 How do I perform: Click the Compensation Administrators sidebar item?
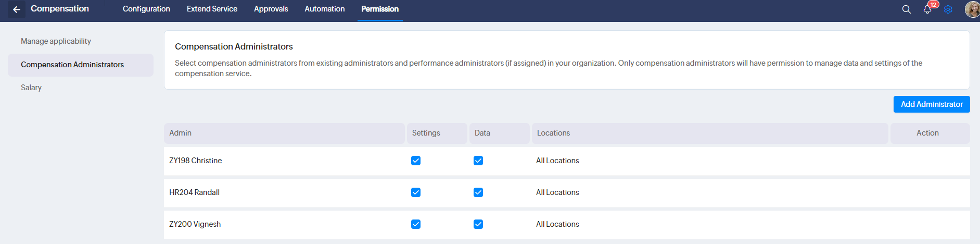click(72, 65)
